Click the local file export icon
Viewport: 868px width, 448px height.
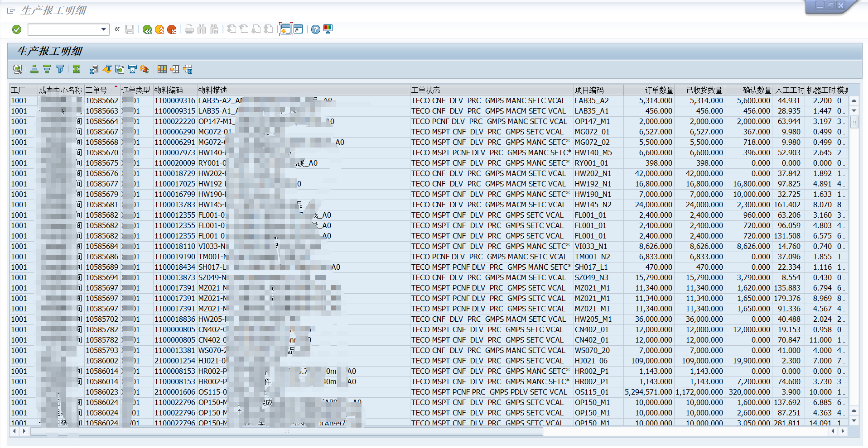(120, 69)
